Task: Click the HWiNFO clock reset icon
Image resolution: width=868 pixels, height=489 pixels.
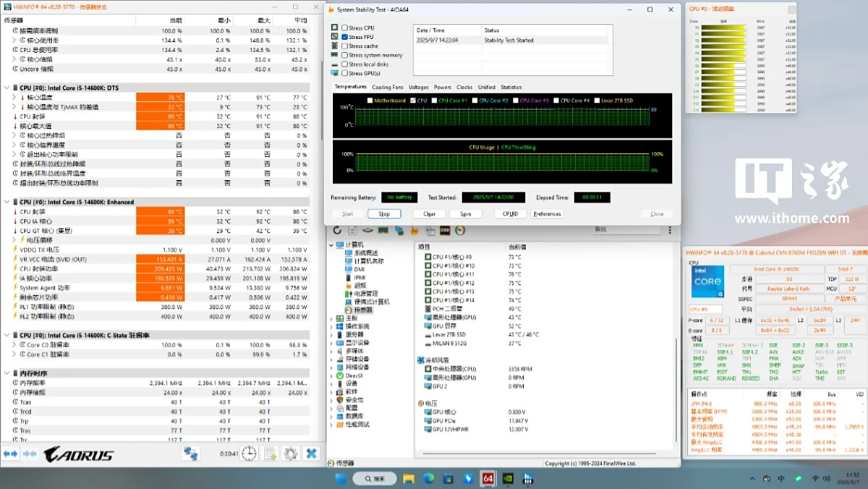Action: [x=249, y=454]
